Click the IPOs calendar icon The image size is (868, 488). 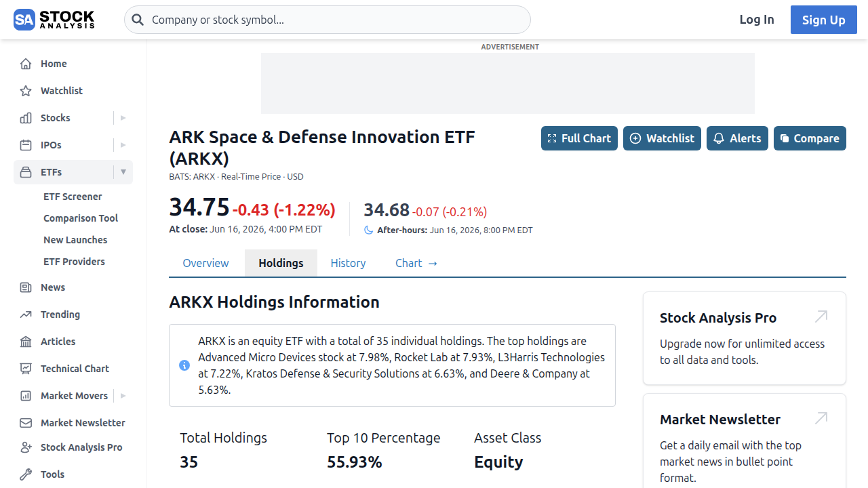tap(26, 145)
